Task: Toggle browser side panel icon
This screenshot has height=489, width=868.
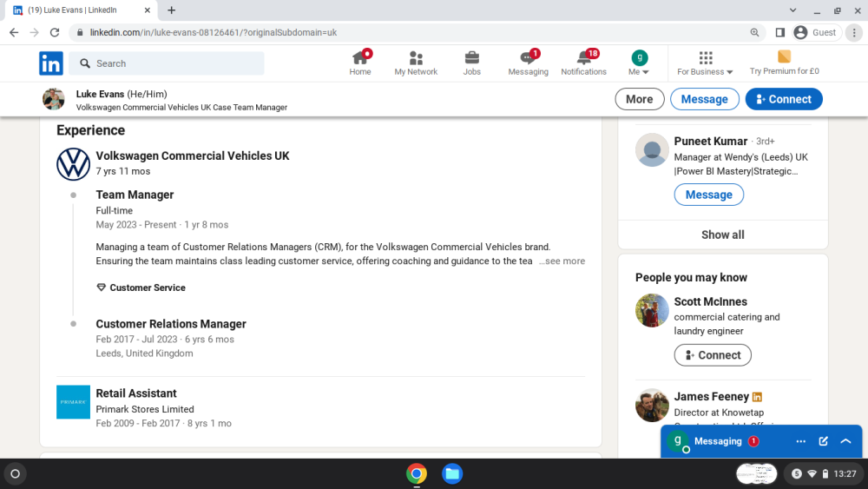Action: point(780,33)
